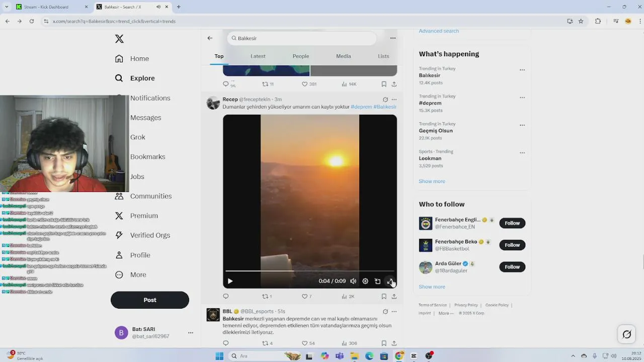Reply to Recep's post

click(226, 296)
